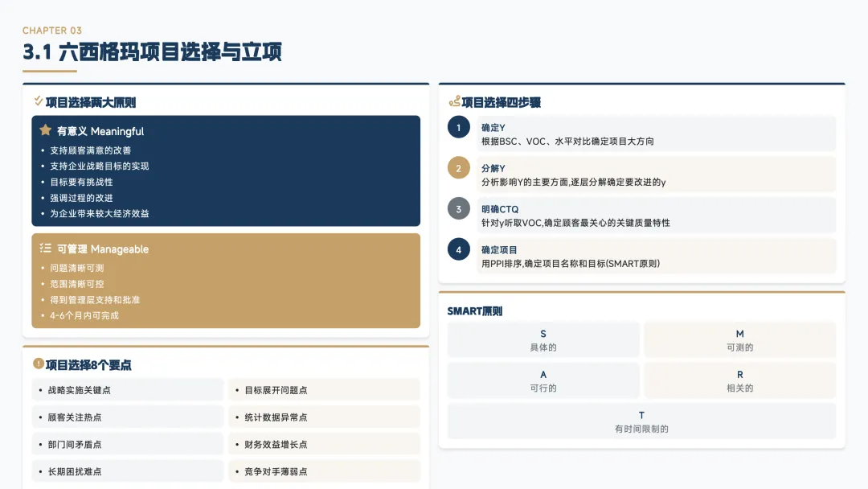Click the heading 3.1 六西格玛项目选择与立项

(x=152, y=52)
